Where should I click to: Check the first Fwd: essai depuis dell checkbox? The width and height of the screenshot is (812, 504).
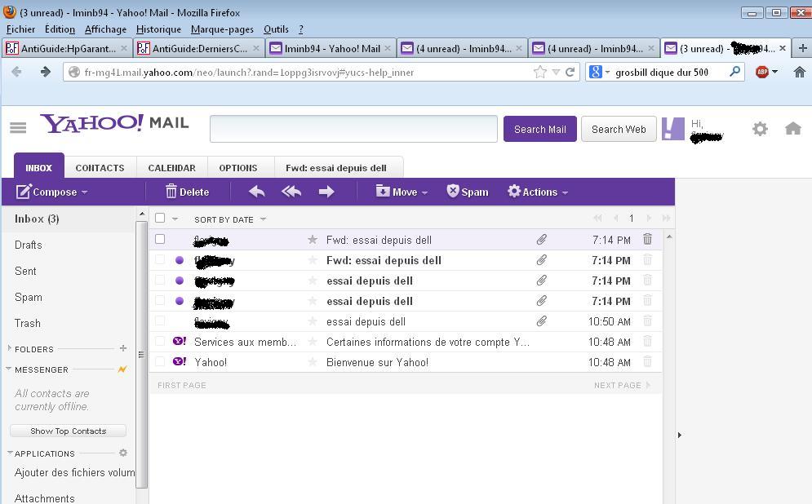(160, 239)
